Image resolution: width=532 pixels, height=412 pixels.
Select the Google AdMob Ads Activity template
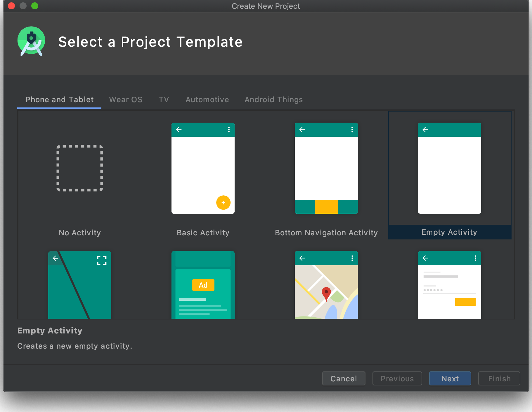click(x=203, y=285)
